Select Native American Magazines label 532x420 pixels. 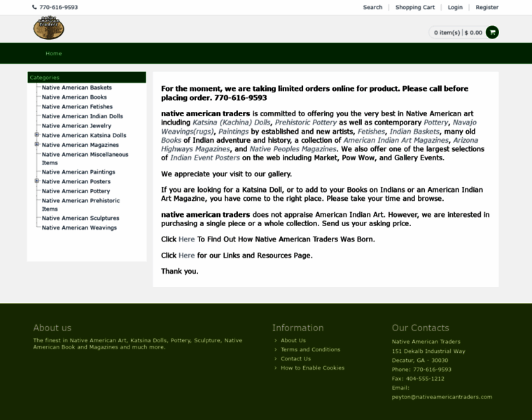tap(80, 145)
